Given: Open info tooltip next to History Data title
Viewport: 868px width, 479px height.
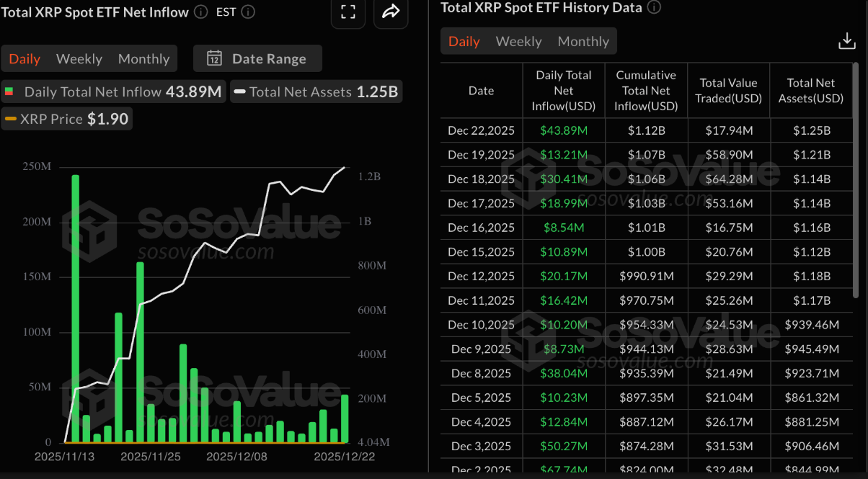Looking at the screenshot, I should coord(654,8).
